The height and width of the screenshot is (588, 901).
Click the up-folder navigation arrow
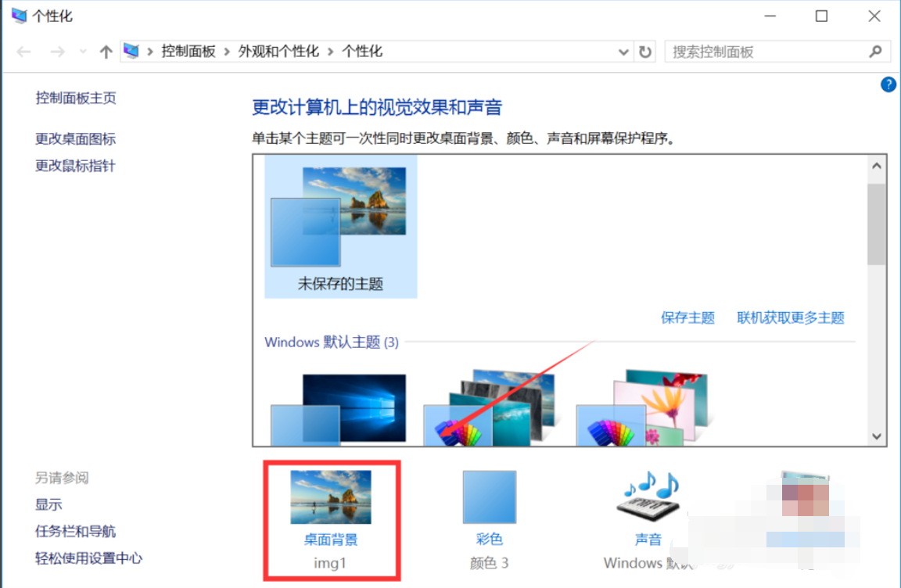[106, 51]
